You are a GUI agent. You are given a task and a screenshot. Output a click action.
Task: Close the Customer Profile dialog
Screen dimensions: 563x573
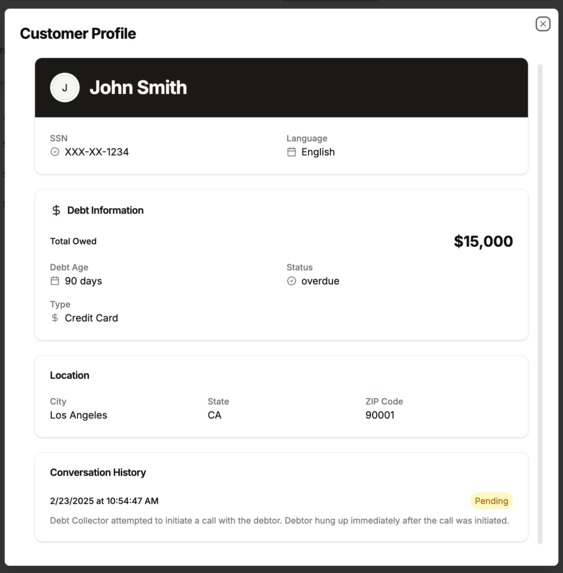pyautogui.click(x=543, y=24)
